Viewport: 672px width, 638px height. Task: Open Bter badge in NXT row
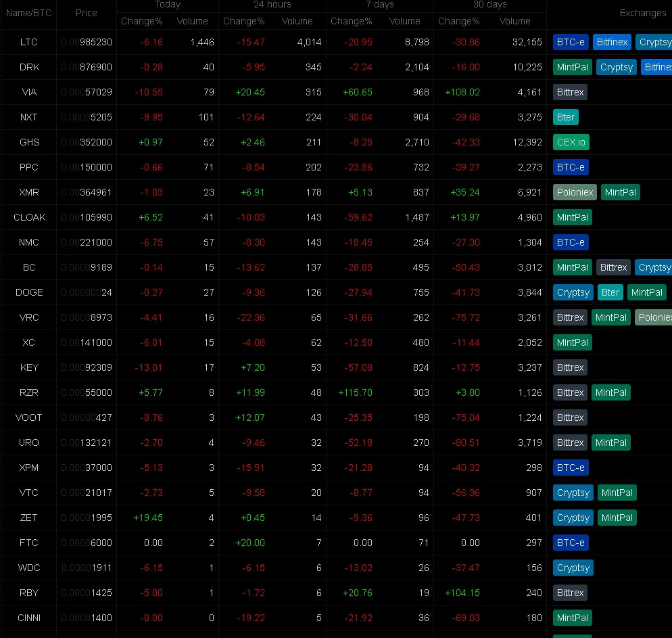pyautogui.click(x=566, y=117)
